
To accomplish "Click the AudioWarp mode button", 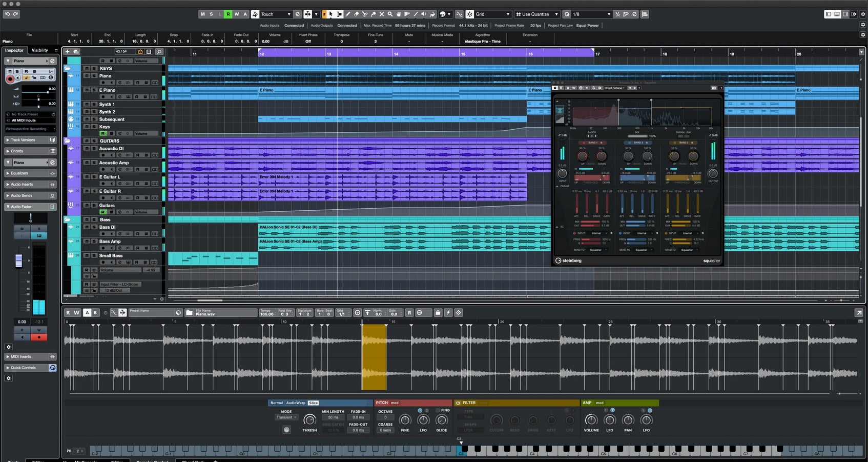I will click(295, 403).
